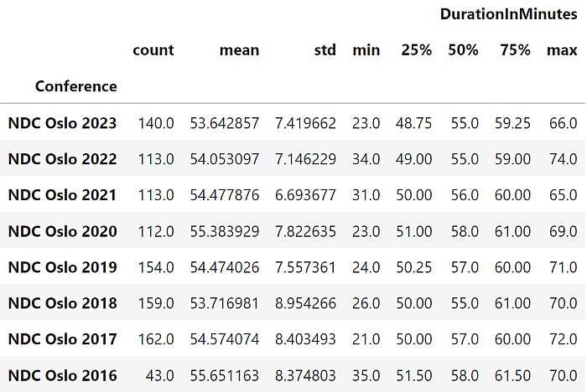Viewport: 587px width, 392px height.
Task: Click 50% value 56.0
Action: [x=465, y=195]
